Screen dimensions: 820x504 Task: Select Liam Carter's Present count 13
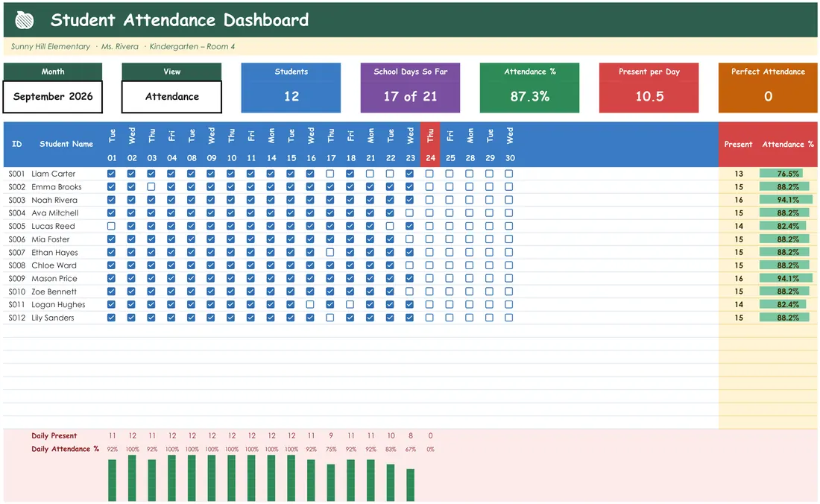point(739,174)
